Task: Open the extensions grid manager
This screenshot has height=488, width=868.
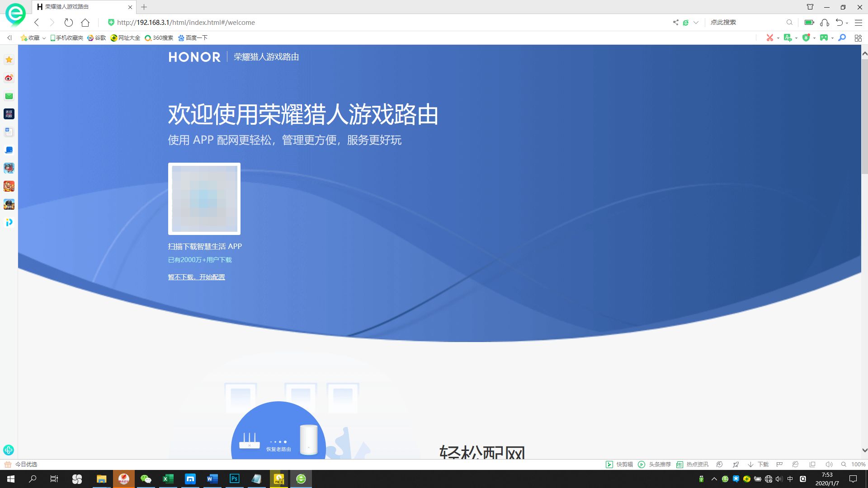Action: 858,38
